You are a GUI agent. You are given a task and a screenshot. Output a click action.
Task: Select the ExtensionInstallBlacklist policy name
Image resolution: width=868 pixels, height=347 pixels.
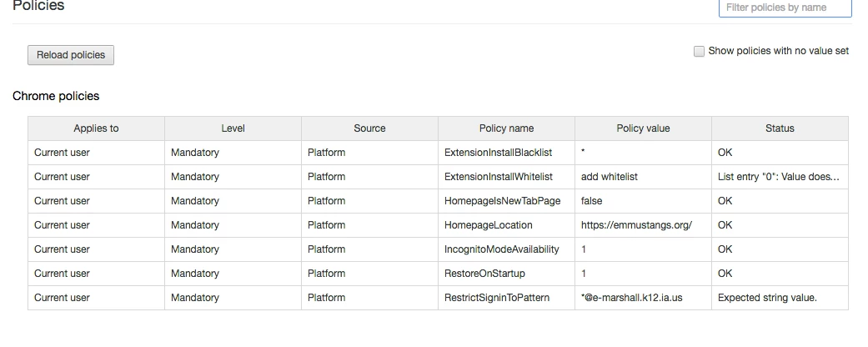(x=498, y=153)
